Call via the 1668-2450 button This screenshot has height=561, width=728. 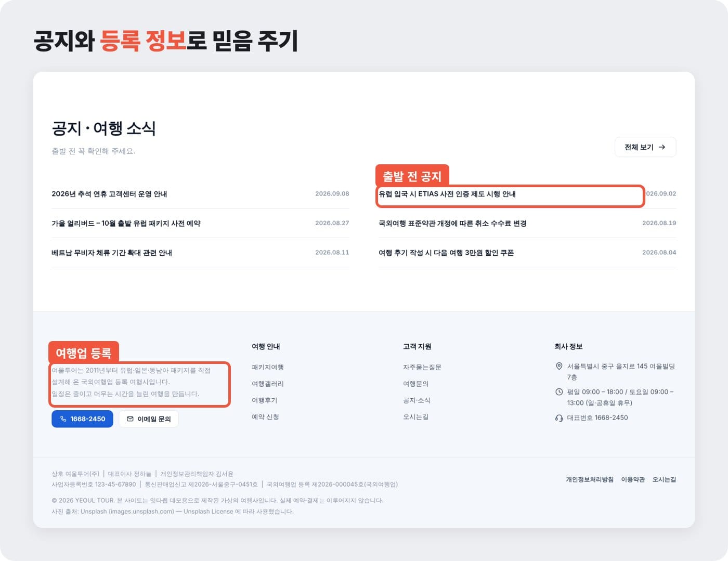[x=82, y=419]
